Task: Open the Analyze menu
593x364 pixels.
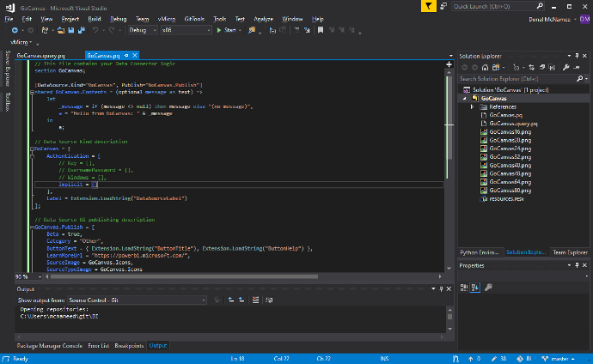Action: pyautogui.click(x=263, y=19)
